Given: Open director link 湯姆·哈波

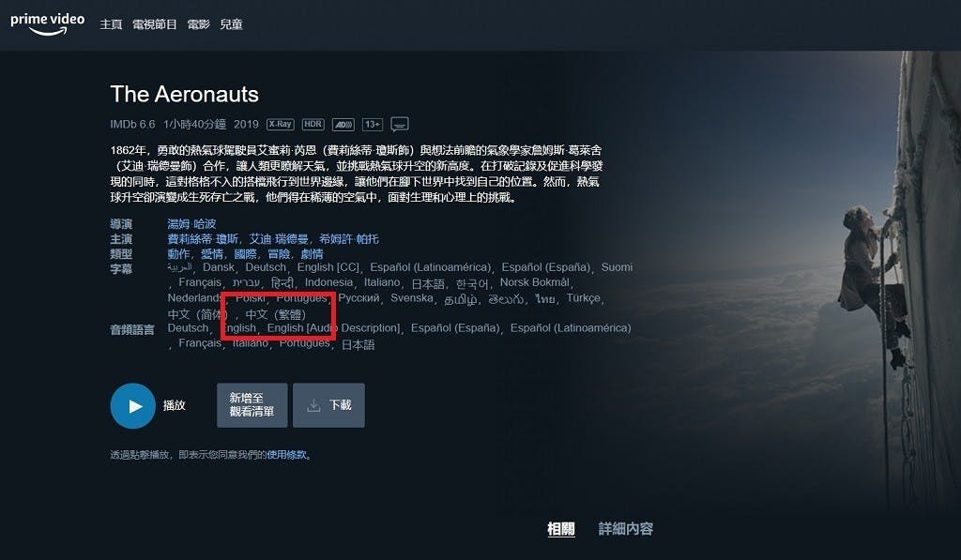Looking at the screenshot, I should click(x=191, y=223).
